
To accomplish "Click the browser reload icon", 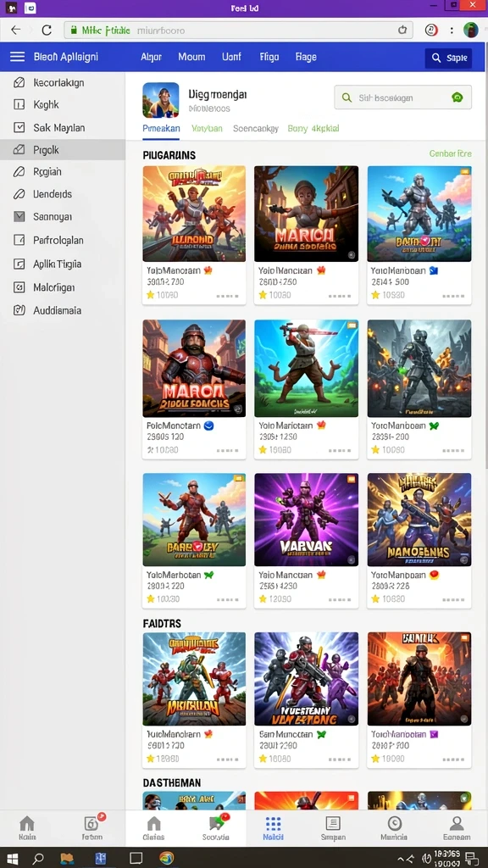I will click(47, 31).
